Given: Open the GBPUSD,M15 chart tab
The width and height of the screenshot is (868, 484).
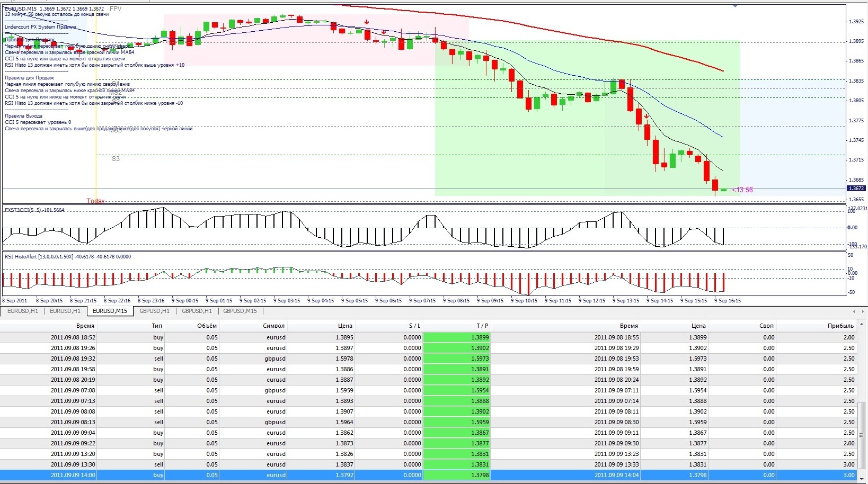Looking at the screenshot, I should pos(240,311).
